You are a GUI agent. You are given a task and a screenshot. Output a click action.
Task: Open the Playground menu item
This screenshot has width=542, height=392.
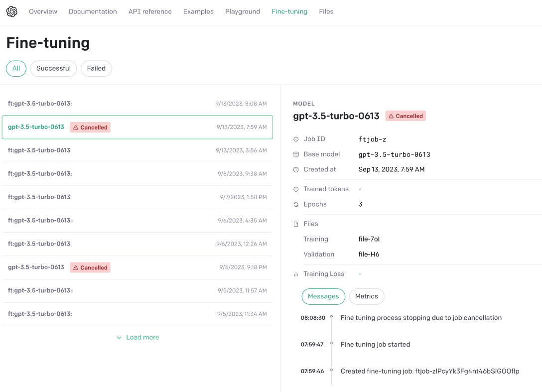tap(242, 11)
